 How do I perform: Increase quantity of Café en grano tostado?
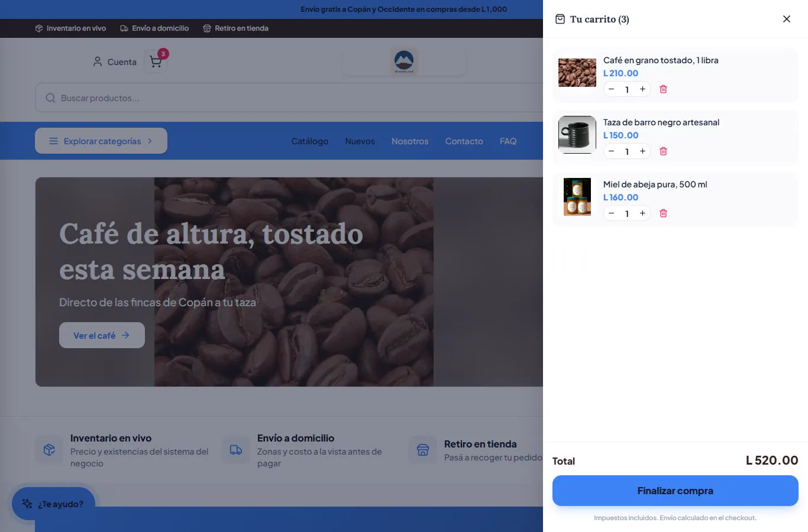click(642, 89)
